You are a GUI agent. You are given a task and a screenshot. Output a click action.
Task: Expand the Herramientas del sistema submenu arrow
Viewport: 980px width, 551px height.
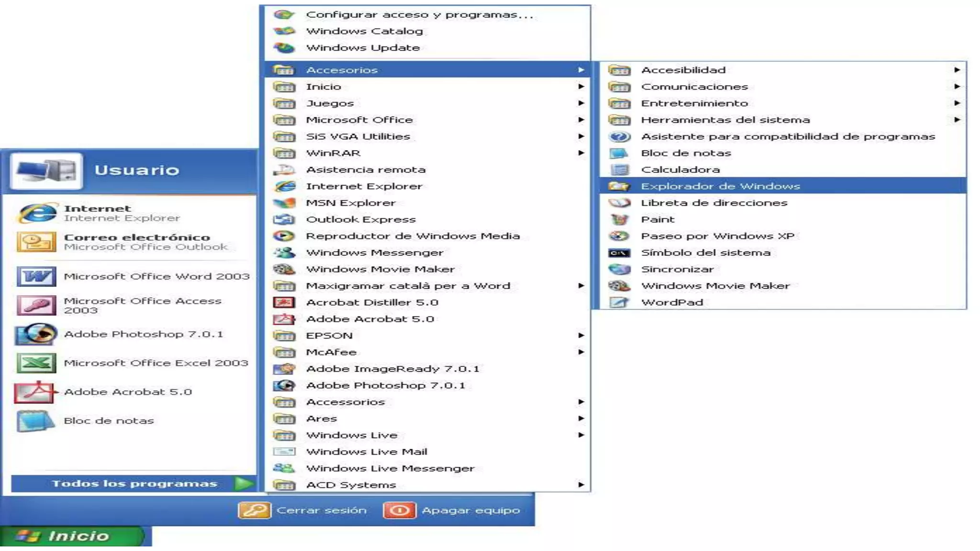click(x=957, y=120)
